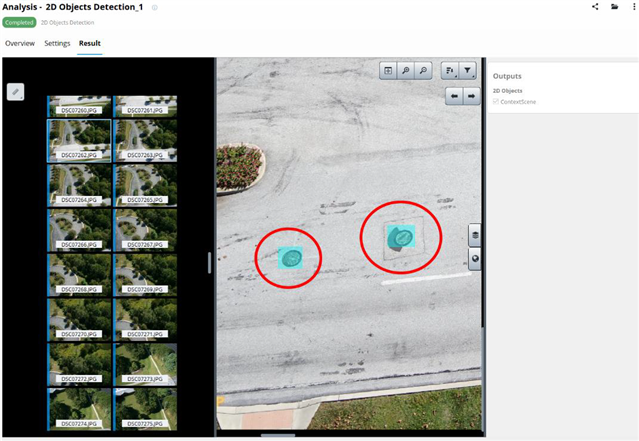This screenshot has height=441, width=639.
Task: Select thumbnail DSC07266.JPG
Action: point(79,230)
